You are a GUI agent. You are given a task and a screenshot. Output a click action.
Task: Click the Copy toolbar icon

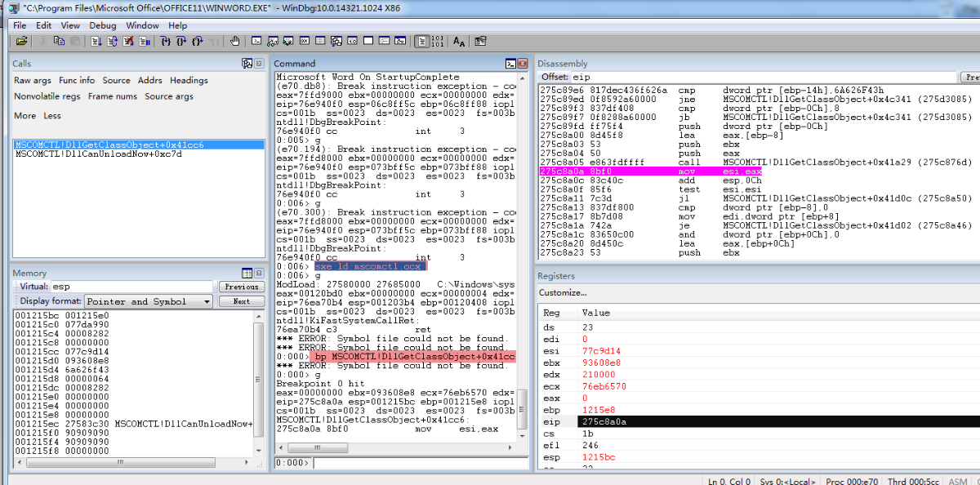[x=60, y=41]
